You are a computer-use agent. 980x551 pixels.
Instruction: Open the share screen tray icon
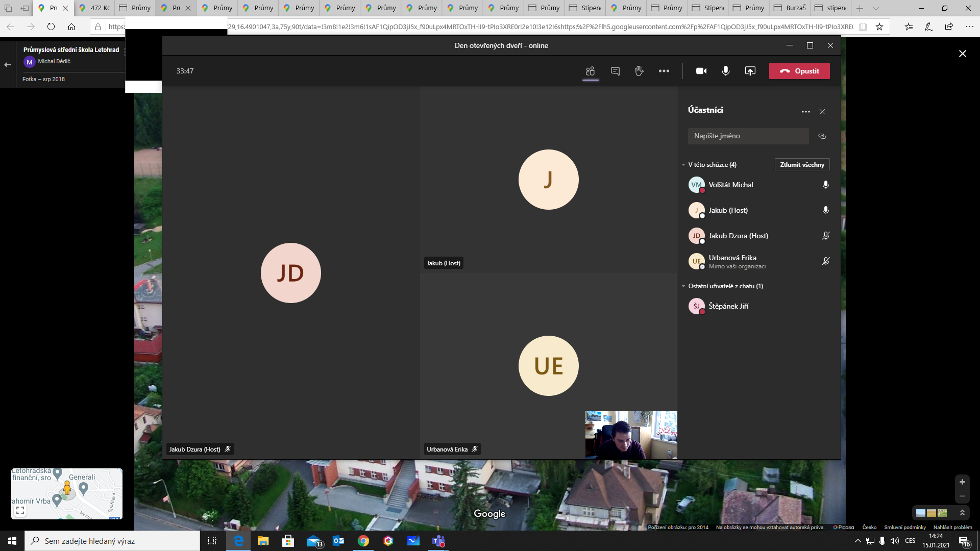click(x=750, y=71)
